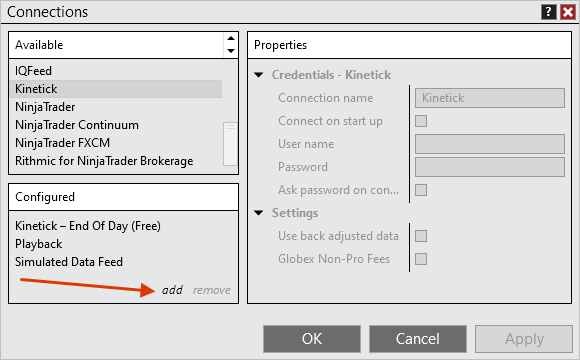This screenshot has width=580, height=360.
Task: Collapse the Credentials - Kinetick section
Action: click(259, 75)
